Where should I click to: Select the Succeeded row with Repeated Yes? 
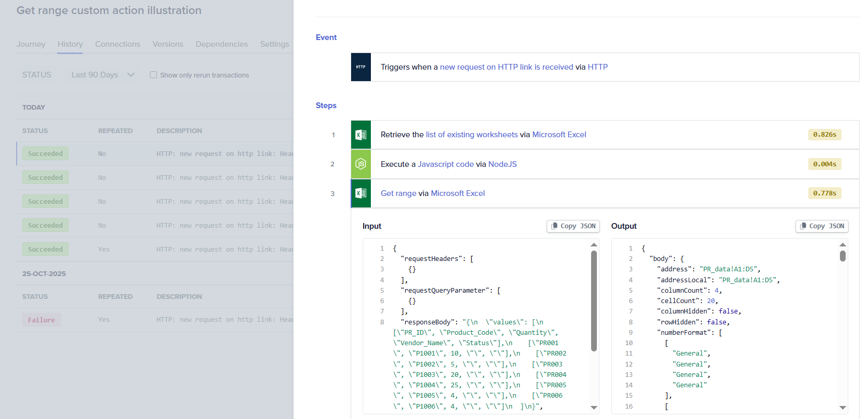pos(155,250)
